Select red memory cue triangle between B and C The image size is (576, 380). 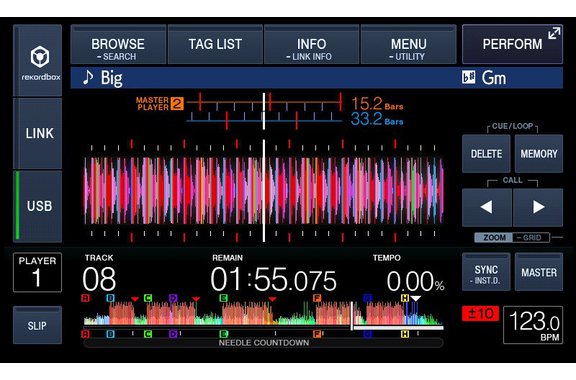click(x=135, y=299)
